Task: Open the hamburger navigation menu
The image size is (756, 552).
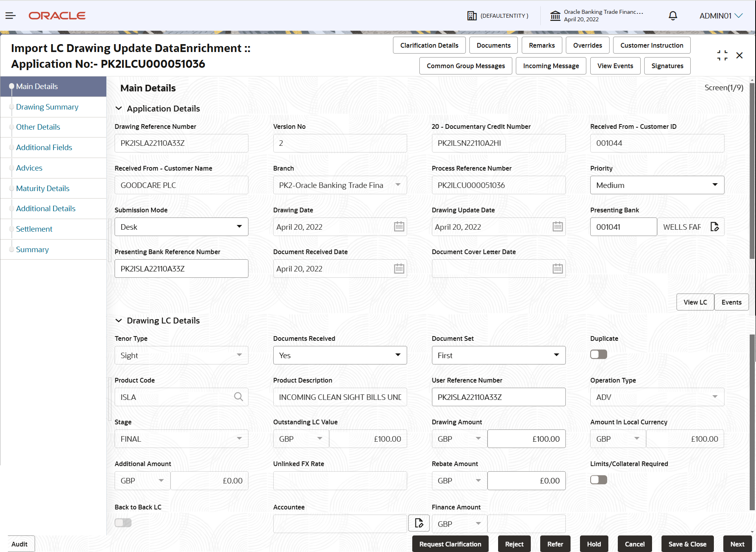Action: point(11,16)
